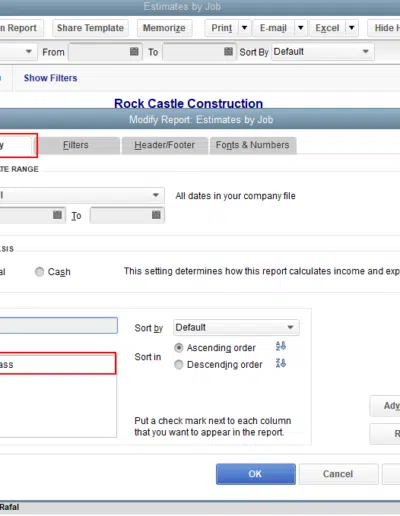The image size is (400, 516).
Task: Open the Dates dropdown left of From
Action: (29, 52)
